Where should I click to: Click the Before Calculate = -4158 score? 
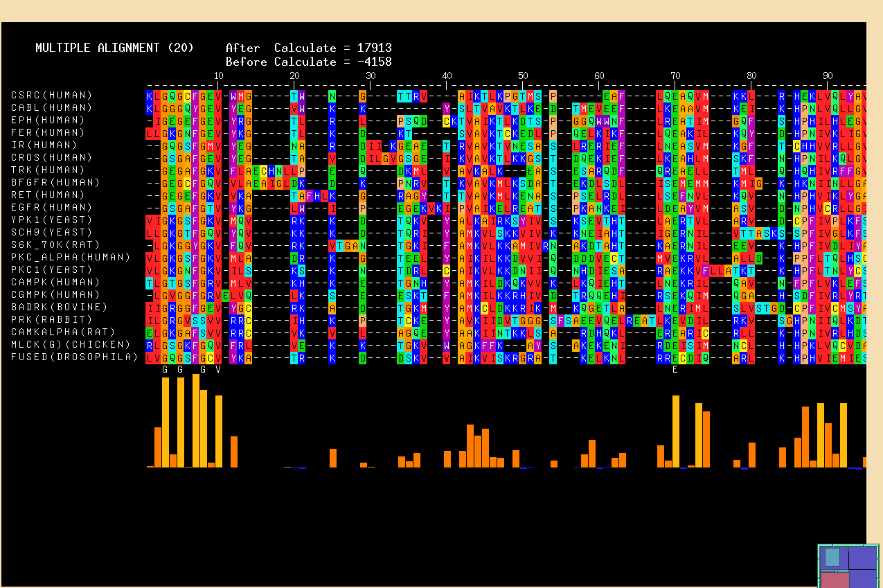309,62
